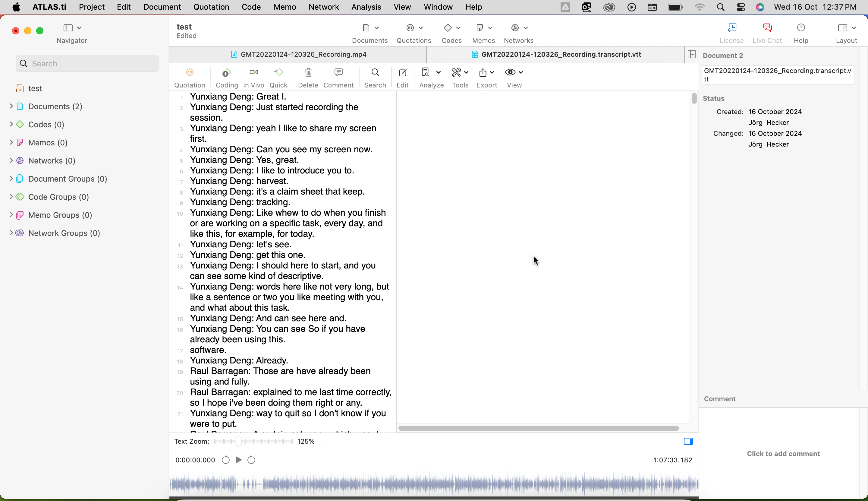Toggle the Navigator sidebar
868x501 pixels.
68,28
